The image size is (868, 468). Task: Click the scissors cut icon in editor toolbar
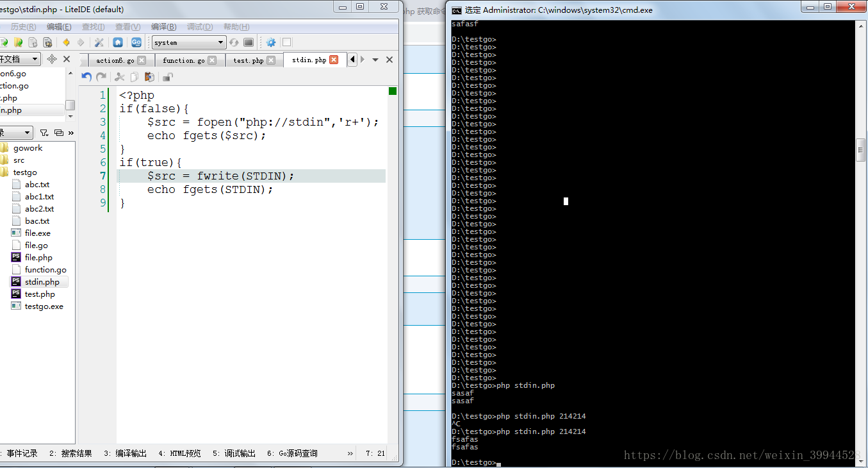120,77
